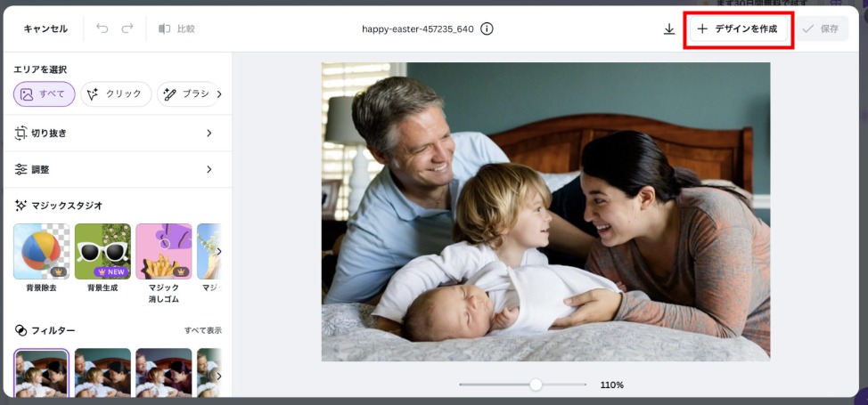Click the 比較 compare icon
Image resolution: width=868 pixels, height=405 pixels.
pos(164,28)
